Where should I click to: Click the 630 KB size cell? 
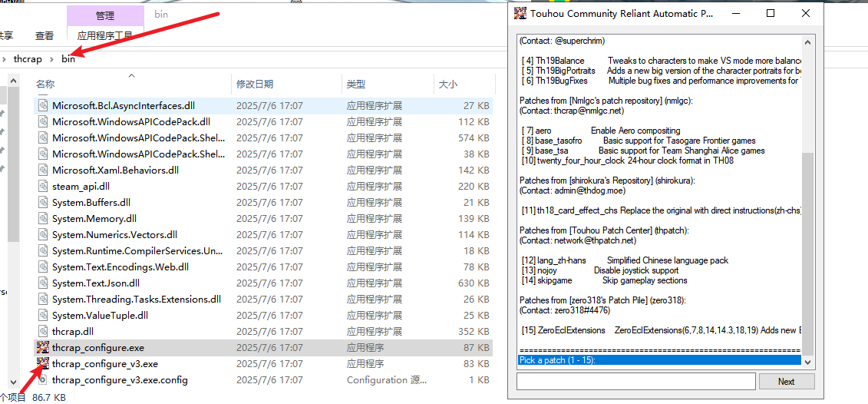pos(474,283)
